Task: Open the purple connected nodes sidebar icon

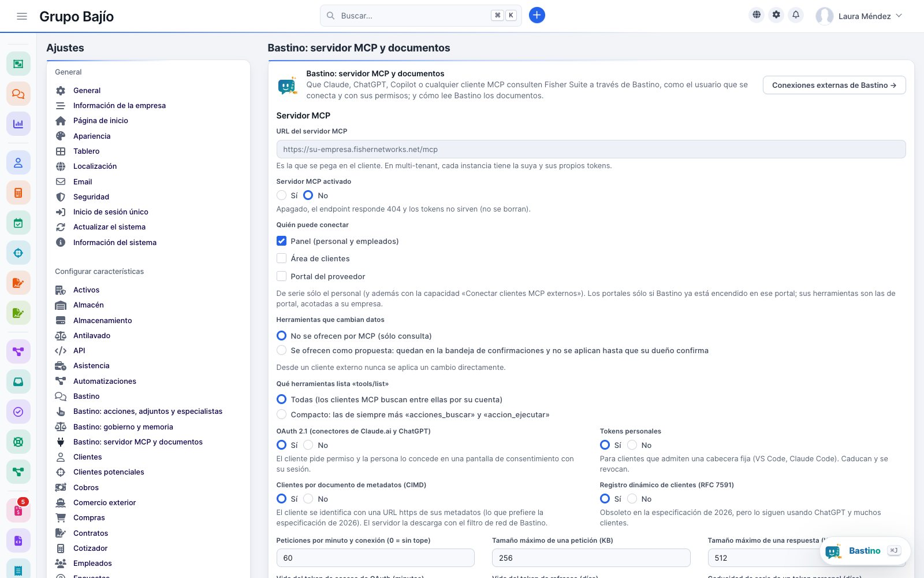Action: pos(18,351)
